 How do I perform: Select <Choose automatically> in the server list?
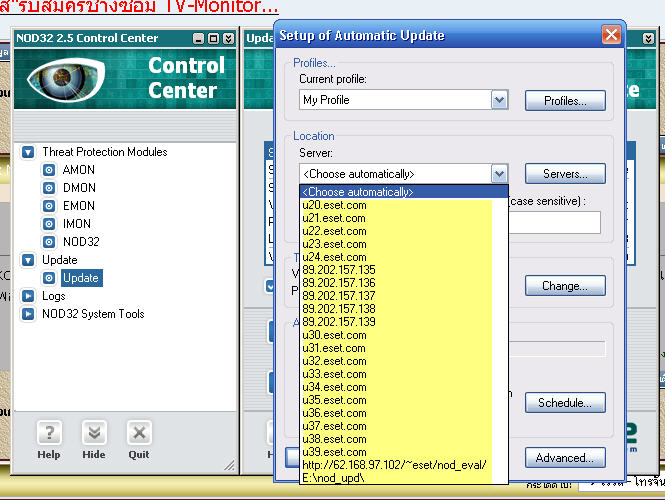[404, 192]
